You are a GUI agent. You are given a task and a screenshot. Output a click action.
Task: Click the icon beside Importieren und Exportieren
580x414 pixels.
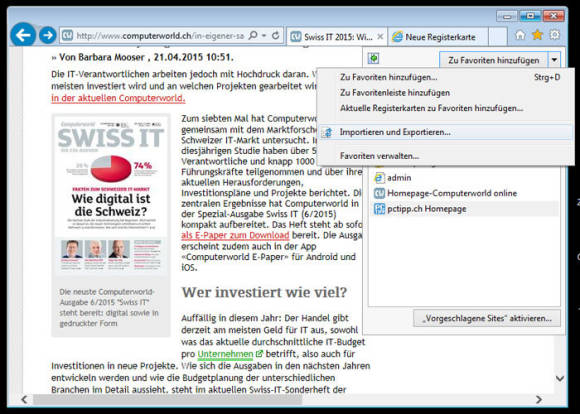tap(327, 132)
